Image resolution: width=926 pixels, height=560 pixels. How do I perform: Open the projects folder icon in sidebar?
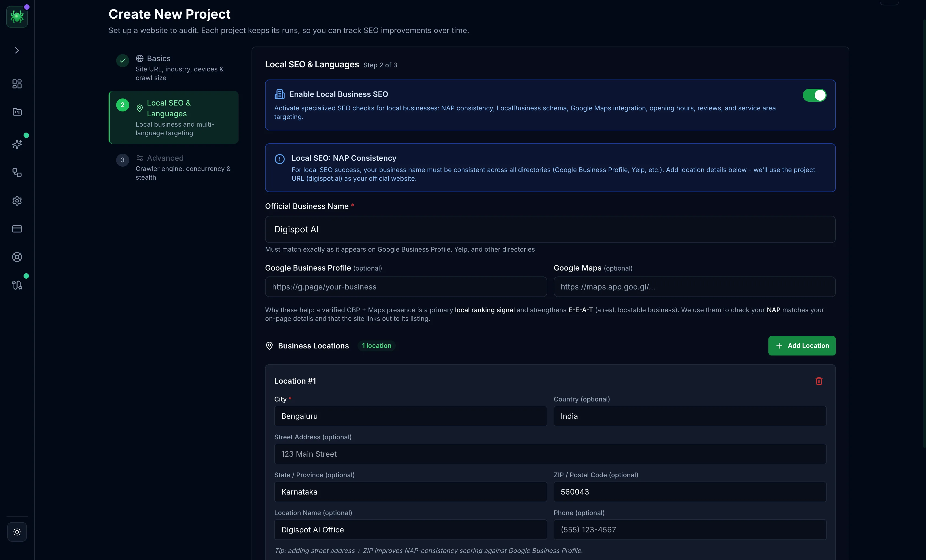coord(17,112)
